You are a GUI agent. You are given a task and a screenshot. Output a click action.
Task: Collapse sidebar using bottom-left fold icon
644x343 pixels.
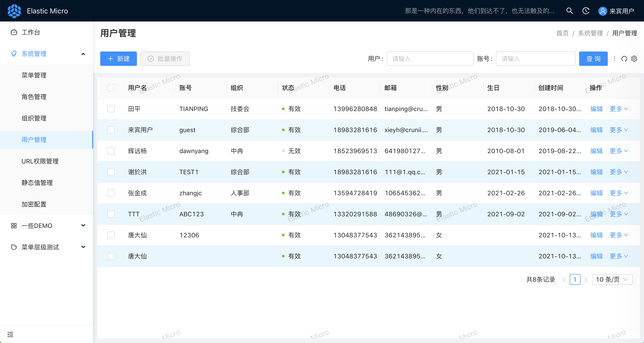pyautogui.click(x=10, y=334)
